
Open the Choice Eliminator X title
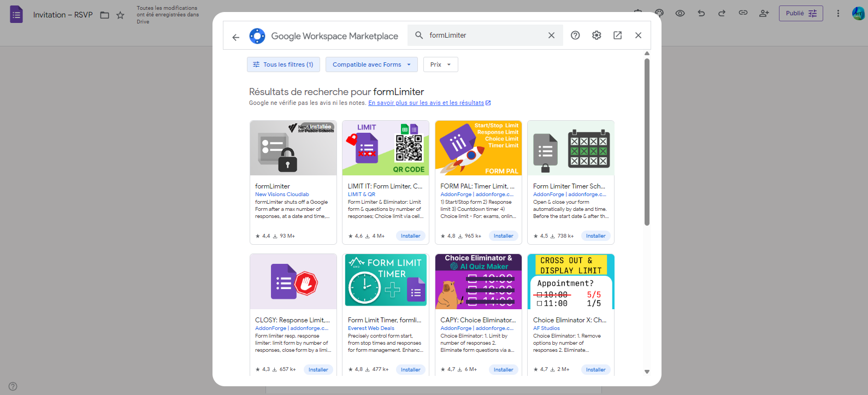(x=570, y=320)
